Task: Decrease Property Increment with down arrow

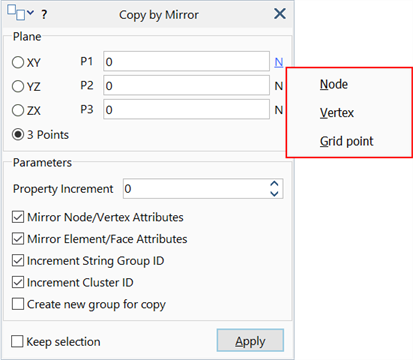Action: (x=274, y=193)
